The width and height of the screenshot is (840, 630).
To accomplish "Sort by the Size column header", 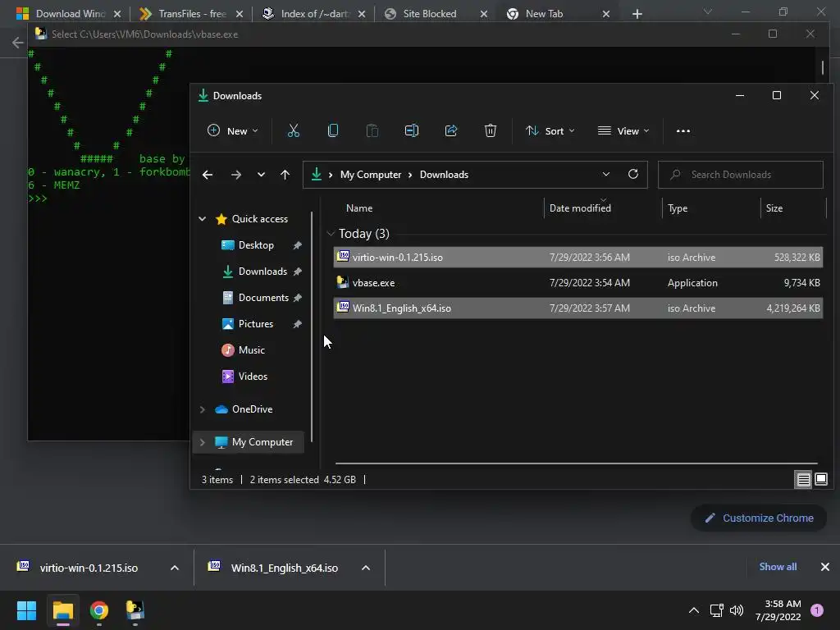I will 774,208.
